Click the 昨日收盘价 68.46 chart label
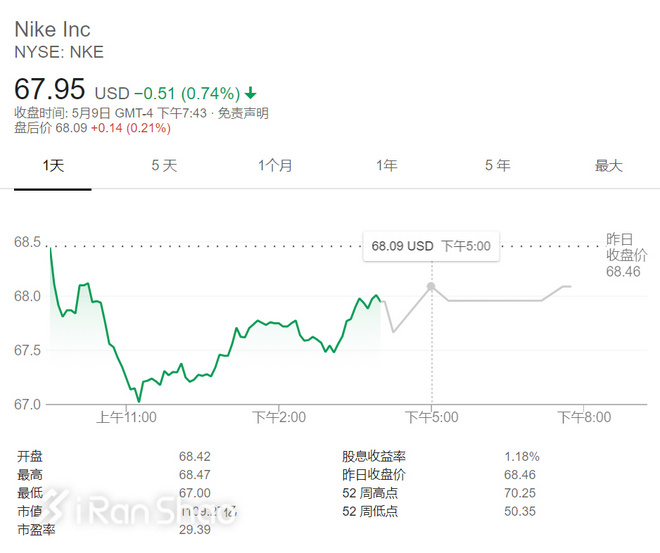Screen dimensions: 660x553 (x=626, y=255)
